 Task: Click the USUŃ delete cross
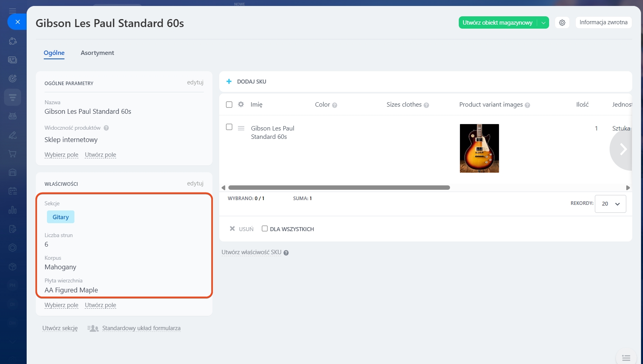[x=232, y=228]
